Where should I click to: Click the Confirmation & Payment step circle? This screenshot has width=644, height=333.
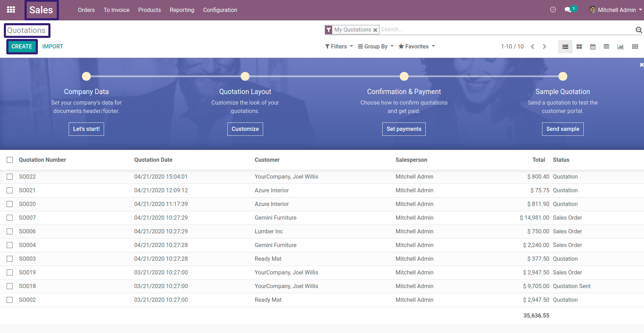404,76
